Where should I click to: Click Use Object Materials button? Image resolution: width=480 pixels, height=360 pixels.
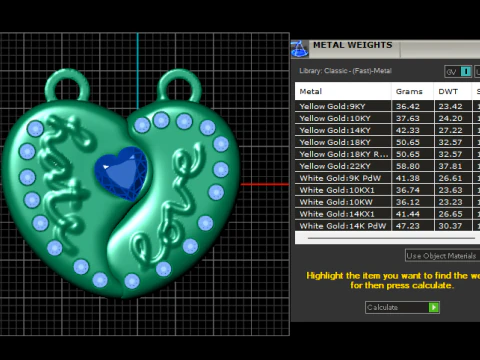tap(443, 256)
